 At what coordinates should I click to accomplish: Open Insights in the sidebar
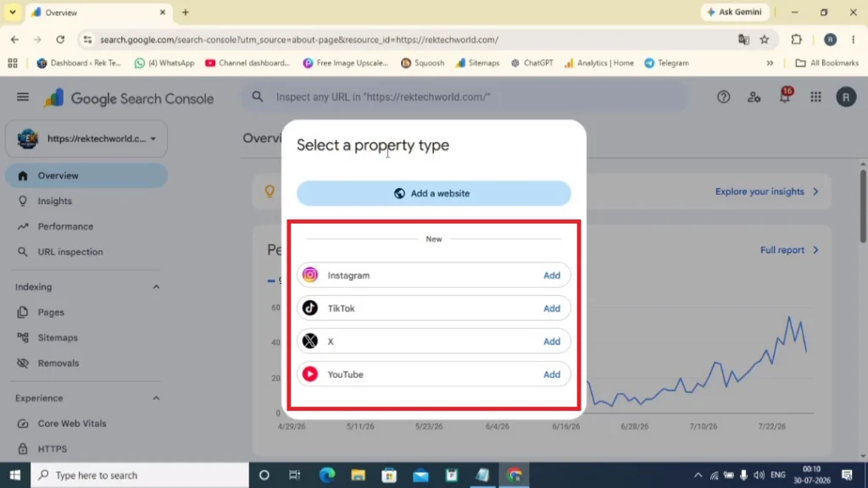tap(86, 201)
